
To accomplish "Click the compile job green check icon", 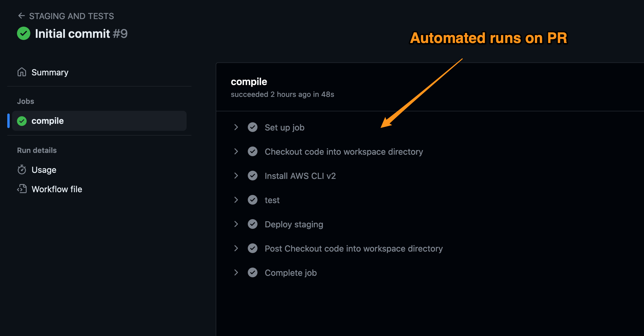I will [x=22, y=121].
